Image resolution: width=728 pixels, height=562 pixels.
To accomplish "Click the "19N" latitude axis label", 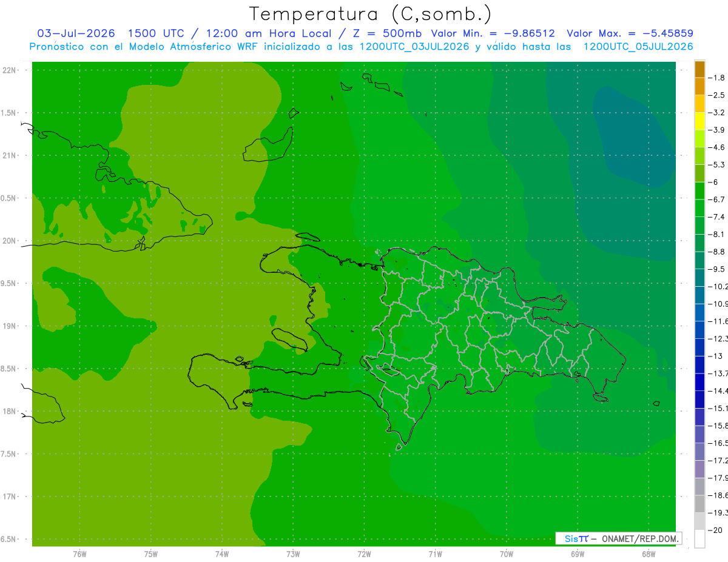I will 10,326.
